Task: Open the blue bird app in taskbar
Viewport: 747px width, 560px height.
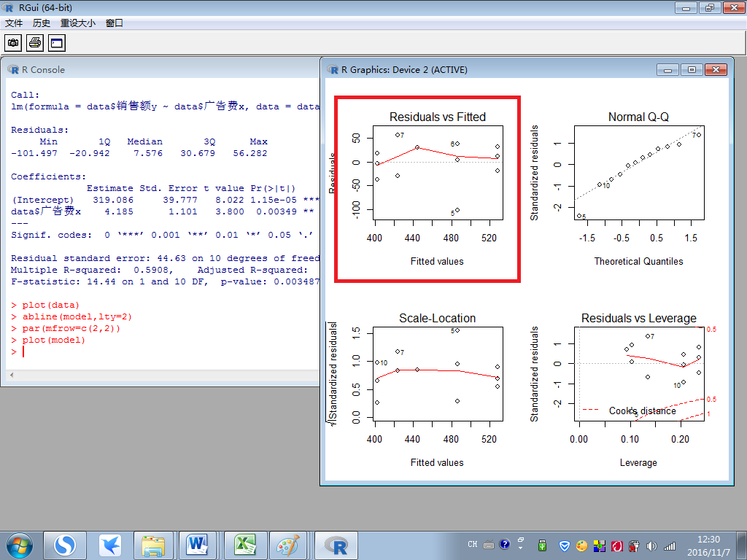Action: point(109,545)
